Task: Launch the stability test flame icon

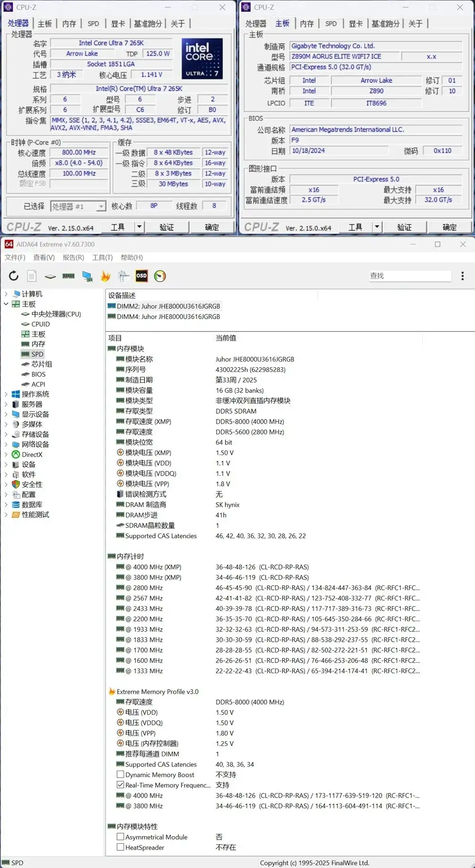Action: tap(105, 276)
